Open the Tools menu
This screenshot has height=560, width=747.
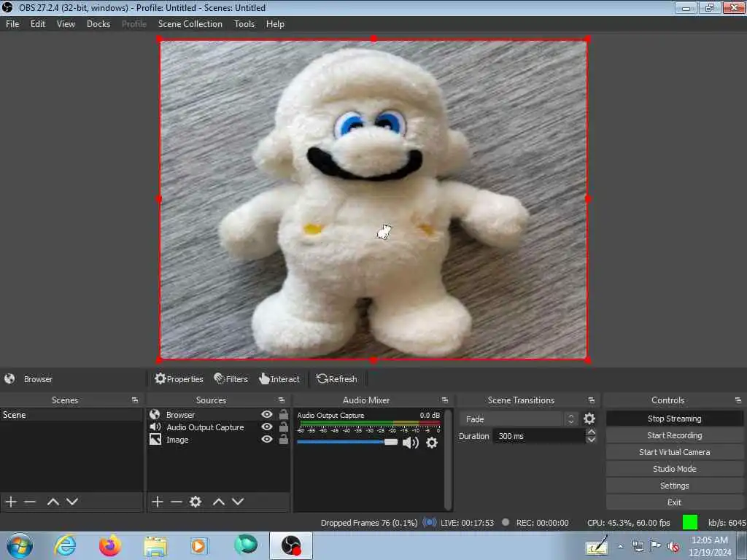[x=244, y=24]
